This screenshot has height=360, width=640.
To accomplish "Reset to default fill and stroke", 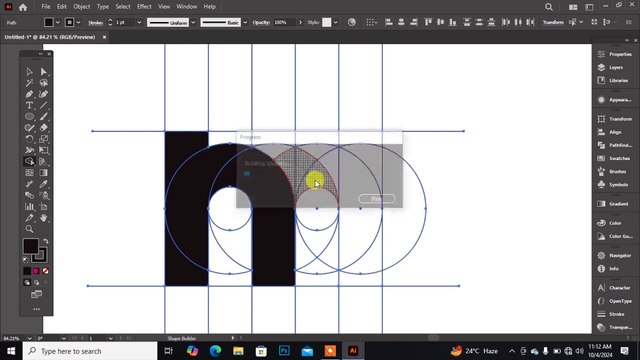I will (26, 260).
